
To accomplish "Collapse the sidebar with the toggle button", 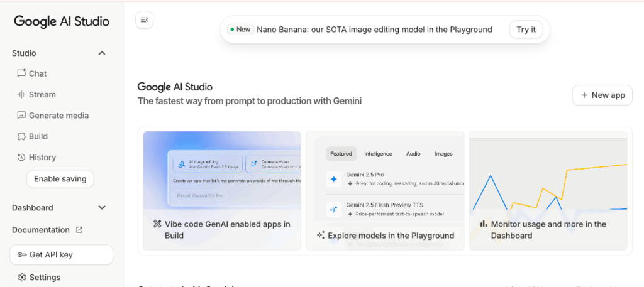I will coord(145,20).
